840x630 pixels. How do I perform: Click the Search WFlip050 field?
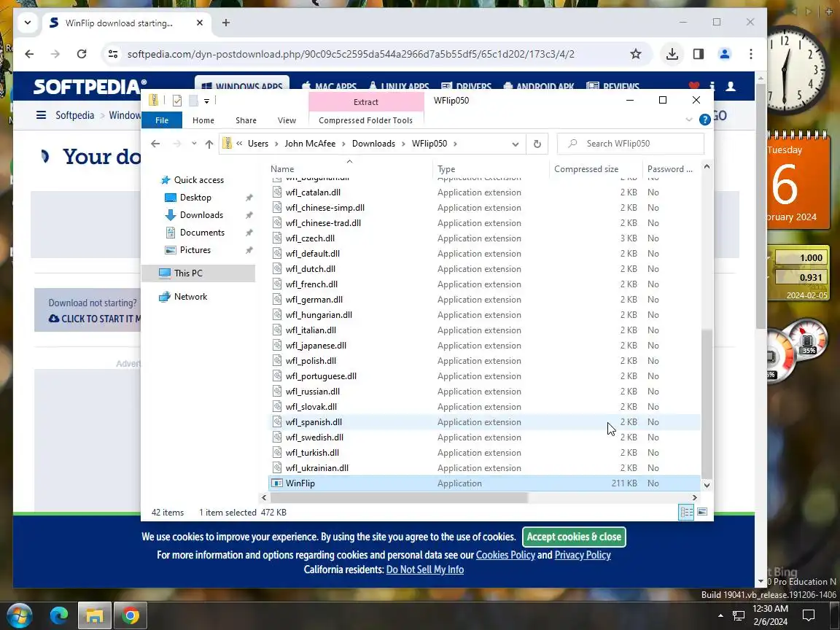(x=631, y=144)
